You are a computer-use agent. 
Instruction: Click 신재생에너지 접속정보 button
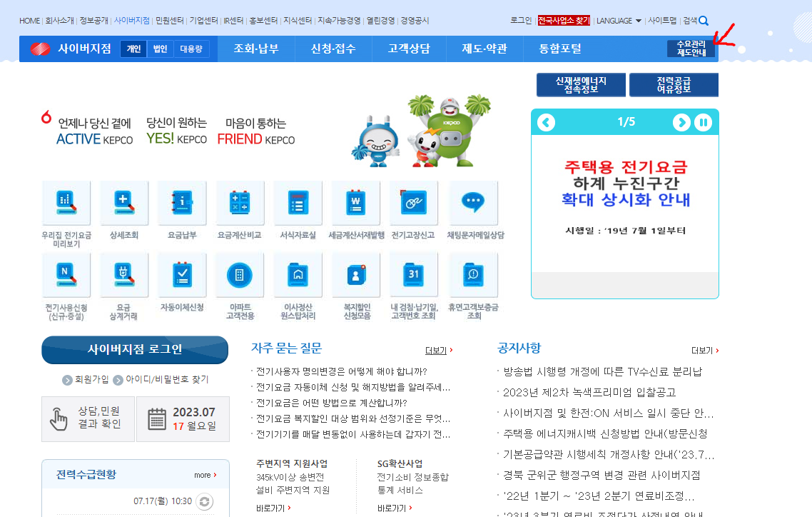(581, 85)
